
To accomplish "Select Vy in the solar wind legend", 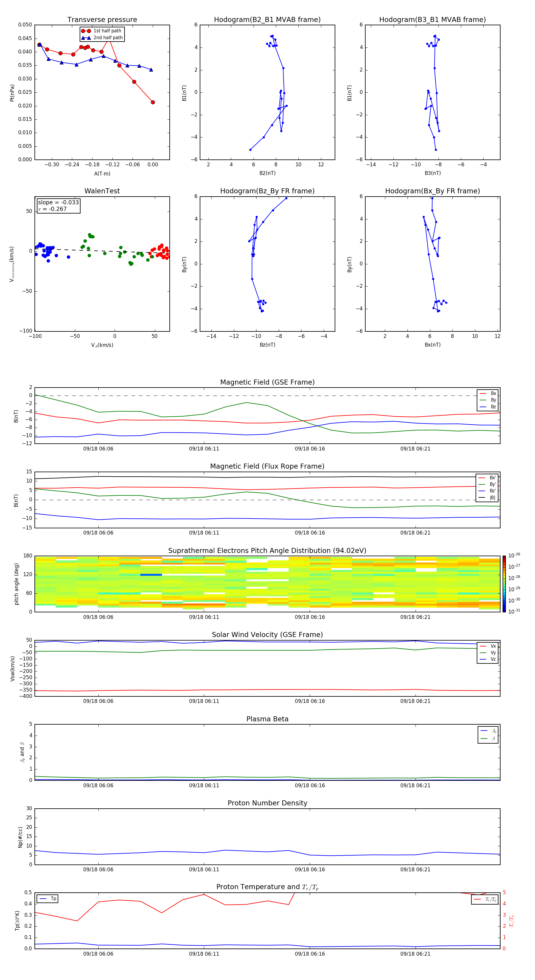I will [x=488, y=652].
